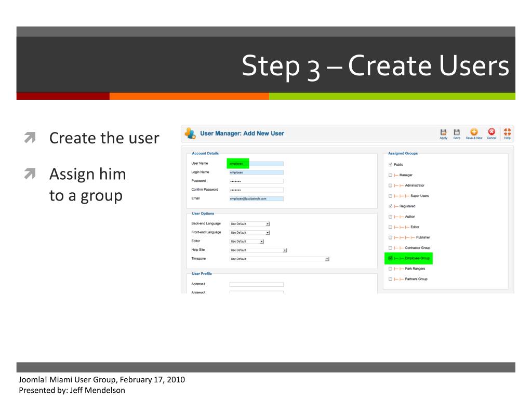Click the 'User Manager: Add New User' heading
This screenshot has height=399, width=532.
242,134
